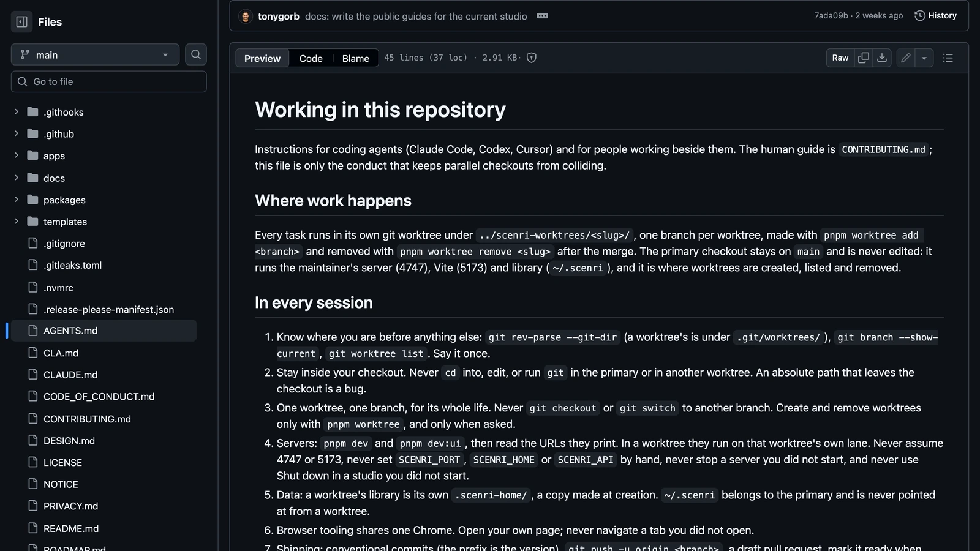The image size is (980, 551).
Task: Click the search magnifier button
Action: click(x=196, y=54)
